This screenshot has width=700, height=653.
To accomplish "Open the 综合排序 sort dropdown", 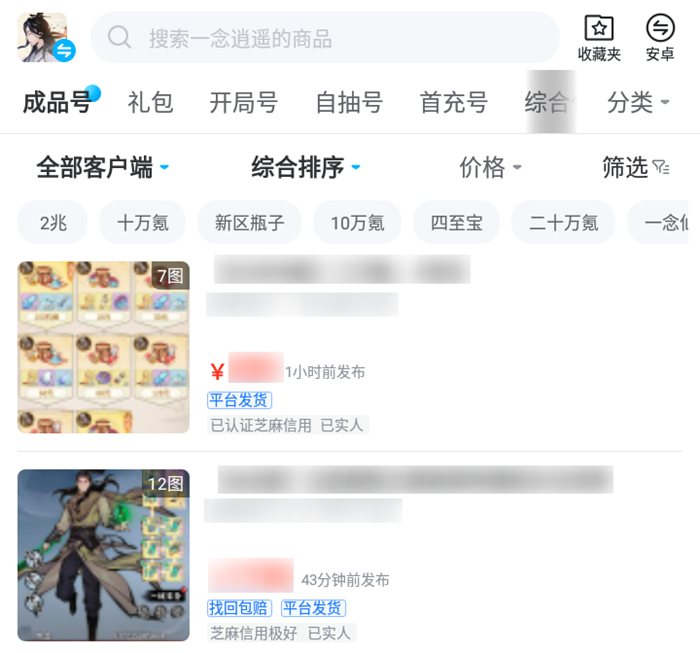I will (x=306, y=167).
